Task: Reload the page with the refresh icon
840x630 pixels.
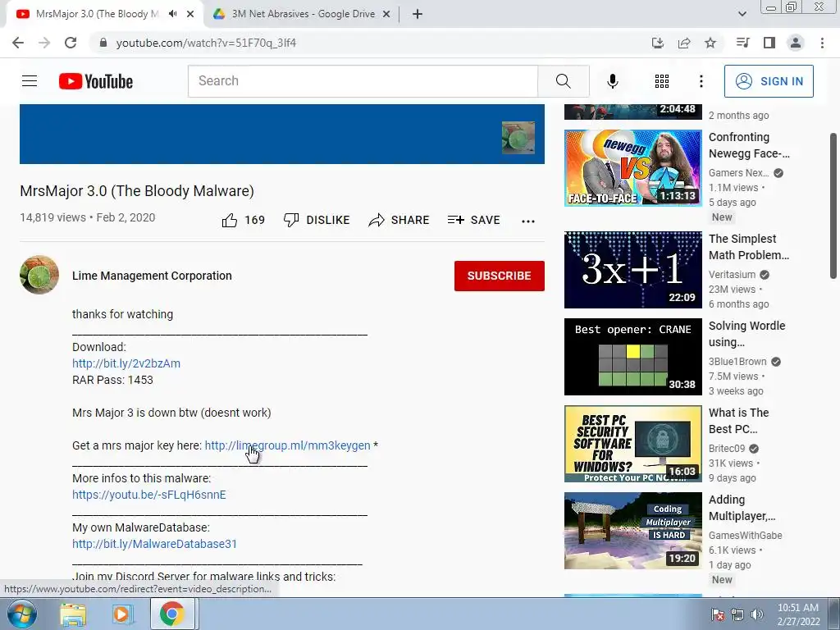Action: coord(71,43)
